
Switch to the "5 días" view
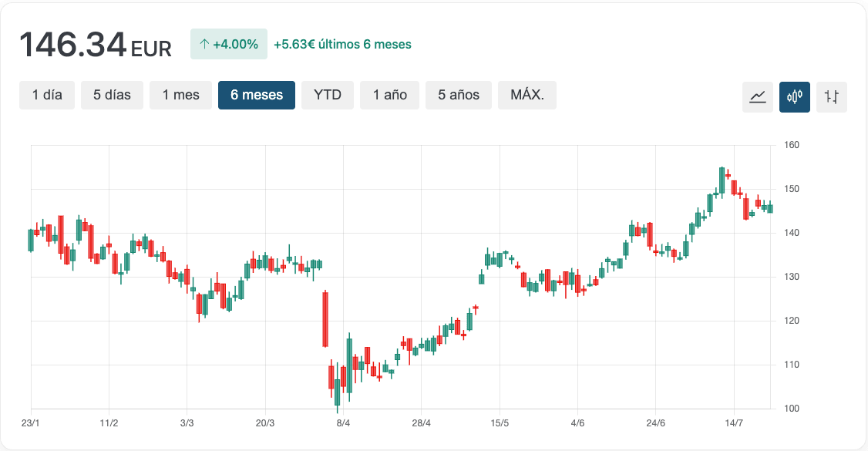(x=112, y=95)
